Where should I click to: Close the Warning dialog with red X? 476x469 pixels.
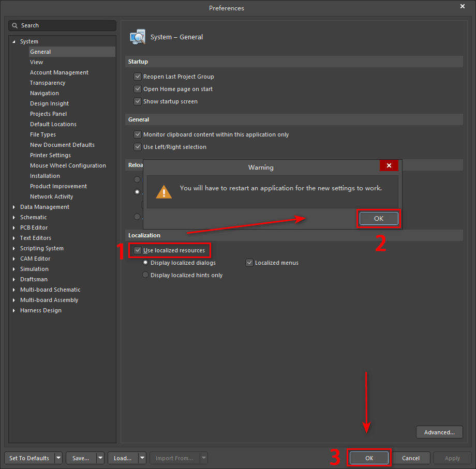[x=389, y=165]
